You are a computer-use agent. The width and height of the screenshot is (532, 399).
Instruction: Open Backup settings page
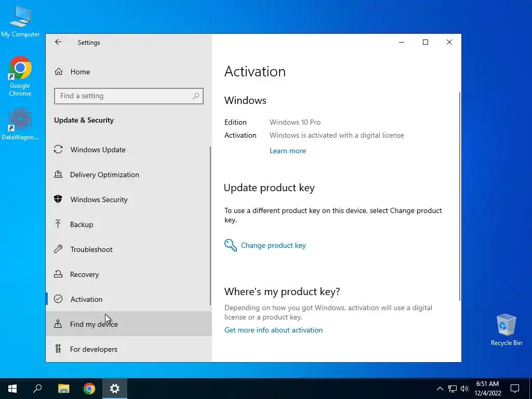tap(128, 224)
